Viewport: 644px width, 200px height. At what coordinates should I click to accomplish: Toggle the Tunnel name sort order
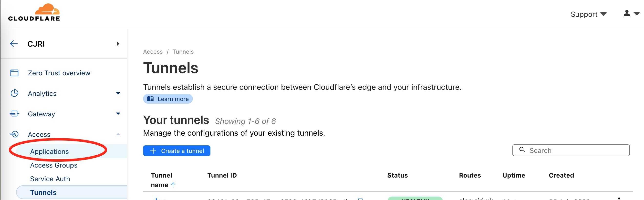(173, 185)
